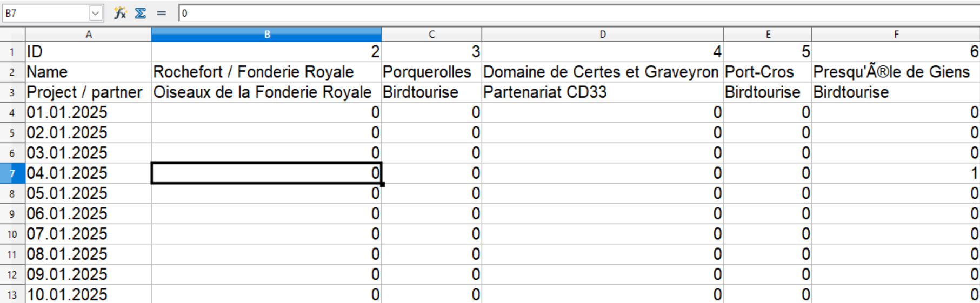Select the Partenariat CD33 cell
This screenshot has width=980, height=303.
point(602,92)
